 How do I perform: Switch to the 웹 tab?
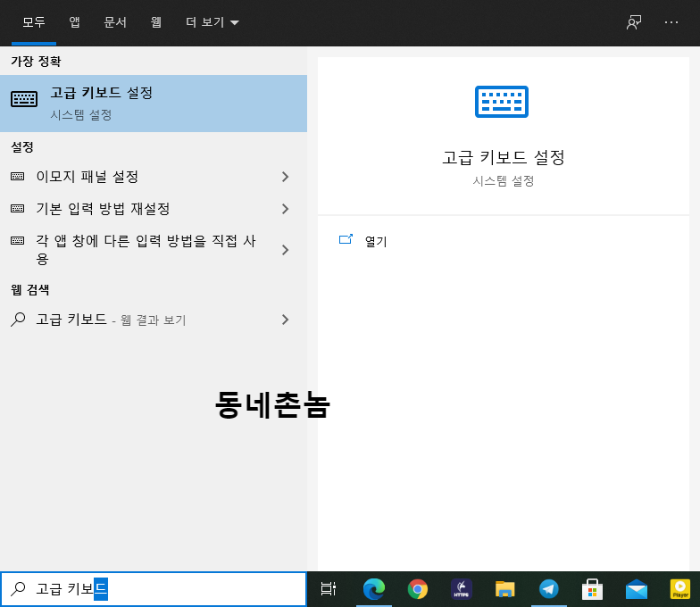coord(155,21)
